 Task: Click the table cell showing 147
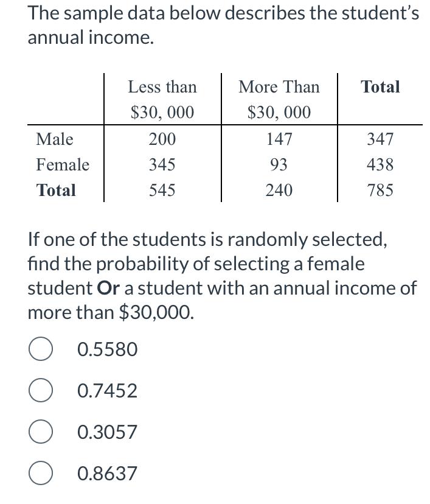279,139
